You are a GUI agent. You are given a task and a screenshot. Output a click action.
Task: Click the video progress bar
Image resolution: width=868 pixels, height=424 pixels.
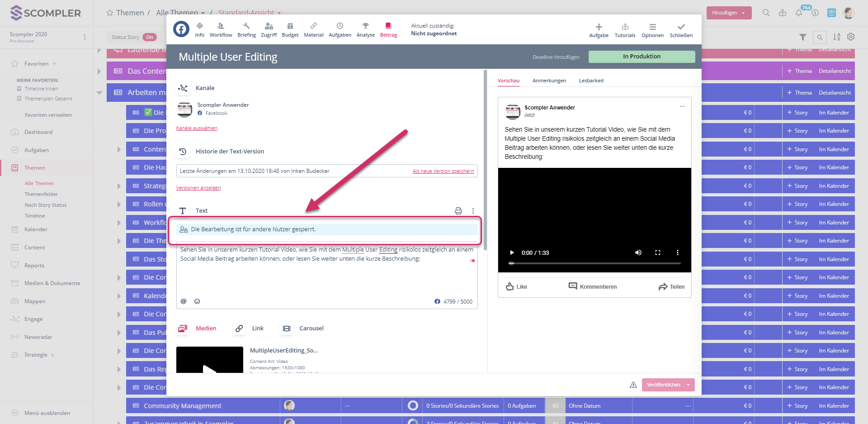(594, 263)
